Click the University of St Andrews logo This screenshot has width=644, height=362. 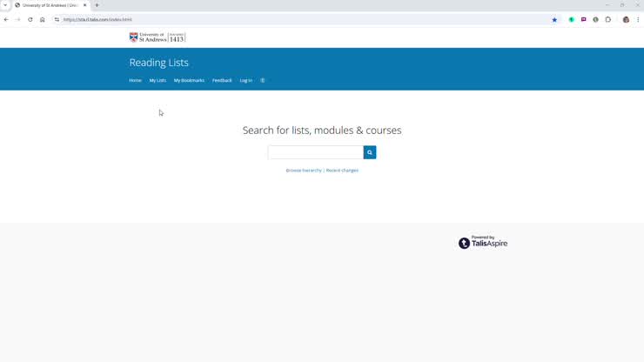click(x=158, y=37)
